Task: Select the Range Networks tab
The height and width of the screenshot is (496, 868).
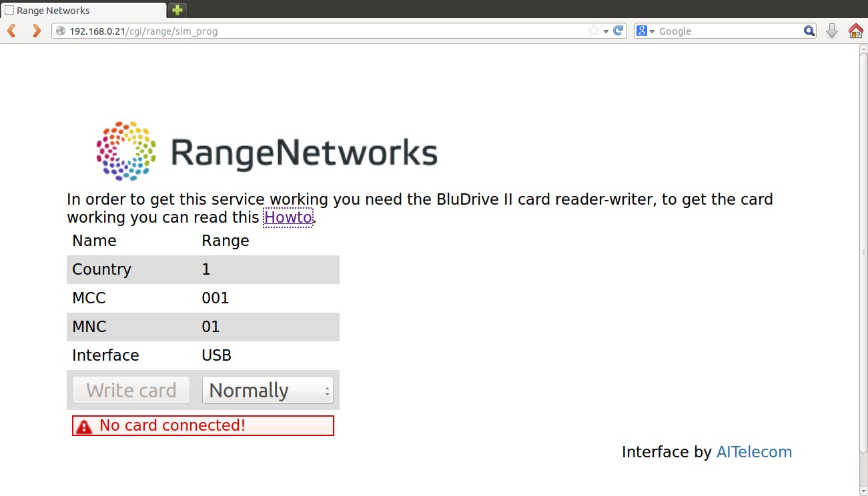Action: pos(83,11)
